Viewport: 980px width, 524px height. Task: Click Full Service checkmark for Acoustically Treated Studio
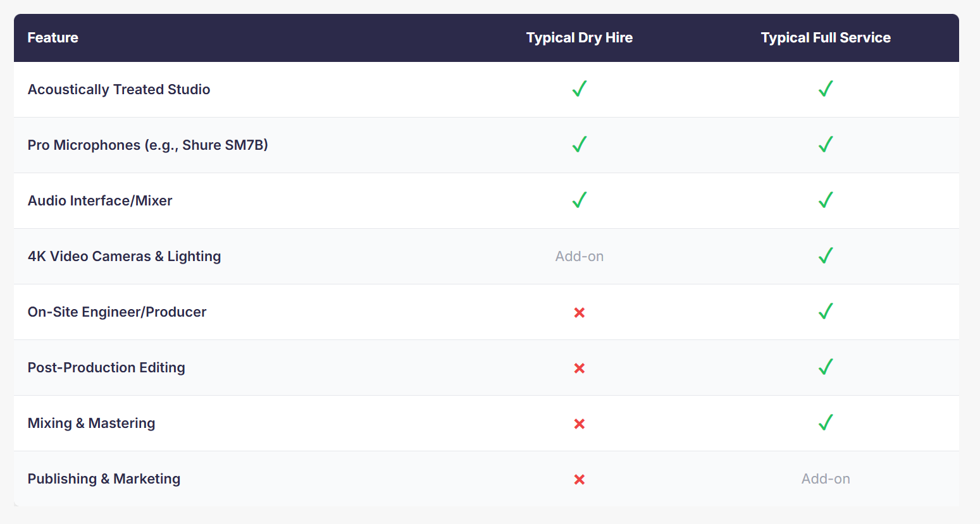tap(826, 89)
